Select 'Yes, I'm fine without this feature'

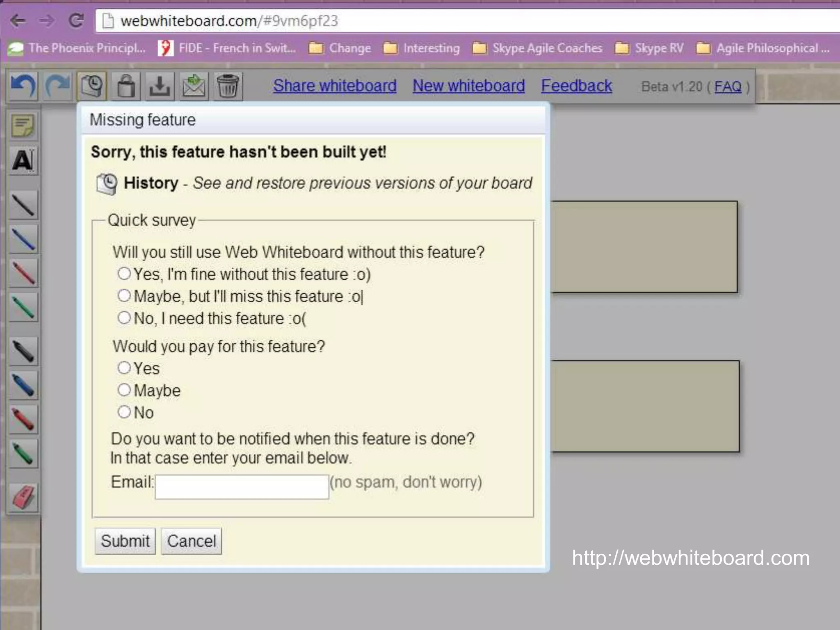pos(124,274)
